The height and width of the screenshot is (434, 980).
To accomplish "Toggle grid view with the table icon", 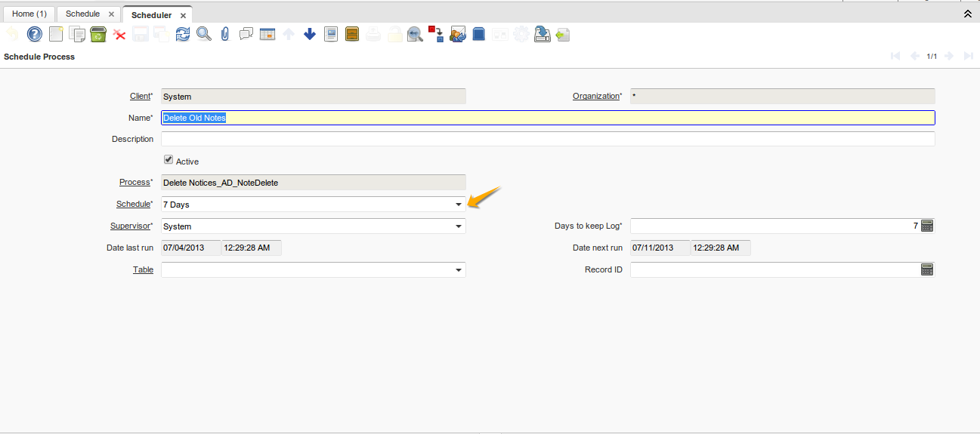I will coord(267,34).
